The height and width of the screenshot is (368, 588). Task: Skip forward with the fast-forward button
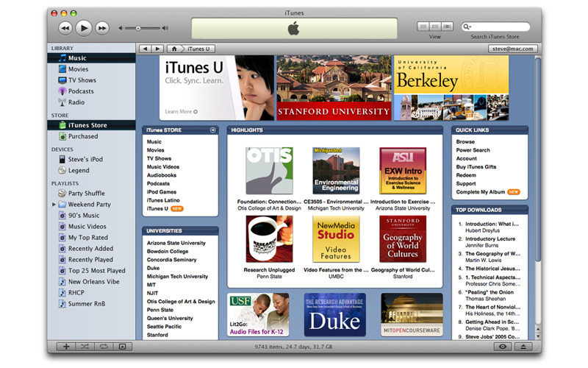(x=102, y=28)
